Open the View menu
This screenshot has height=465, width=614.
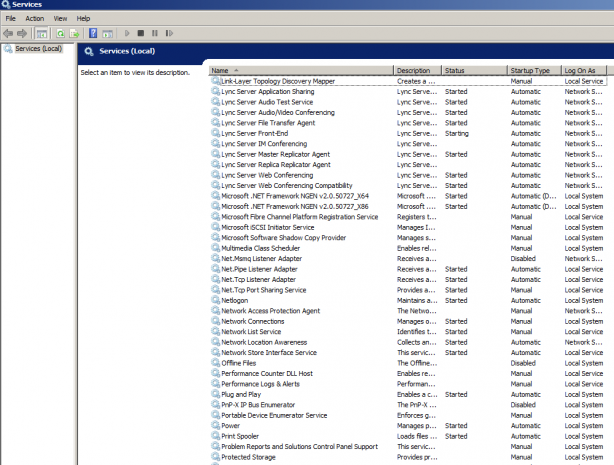(60, 18)
